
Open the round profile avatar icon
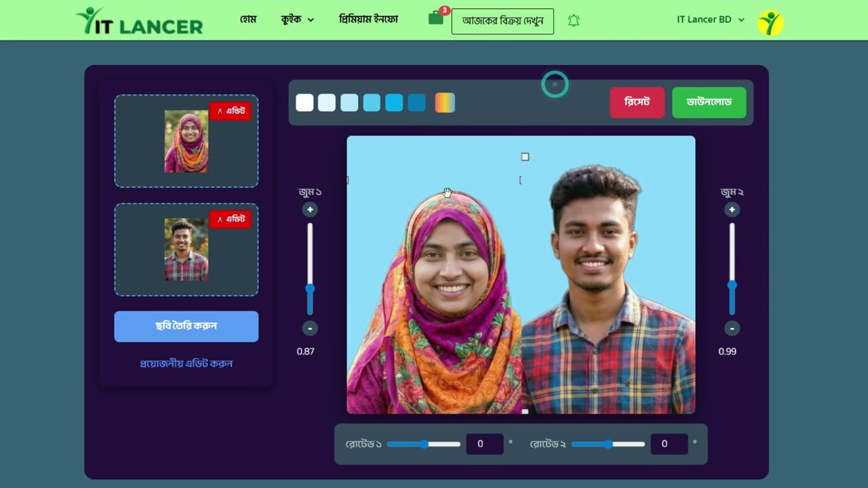770,23
